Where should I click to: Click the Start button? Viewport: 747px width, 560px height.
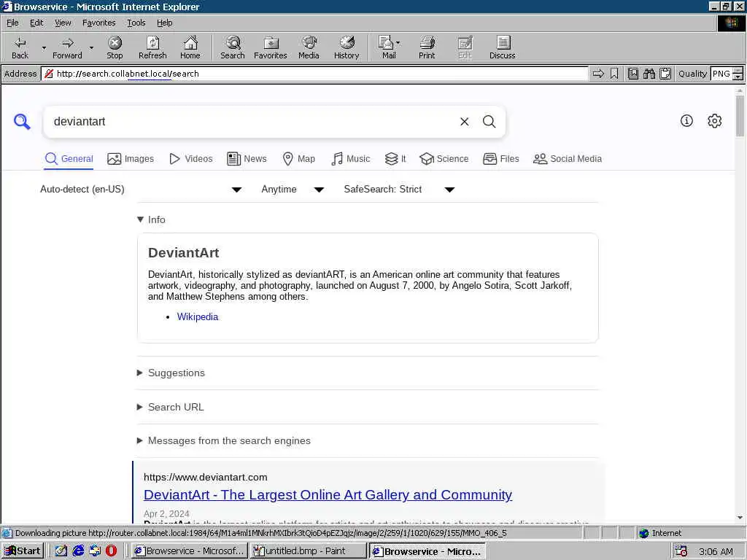pyautogui.click(x=23, y=551)
